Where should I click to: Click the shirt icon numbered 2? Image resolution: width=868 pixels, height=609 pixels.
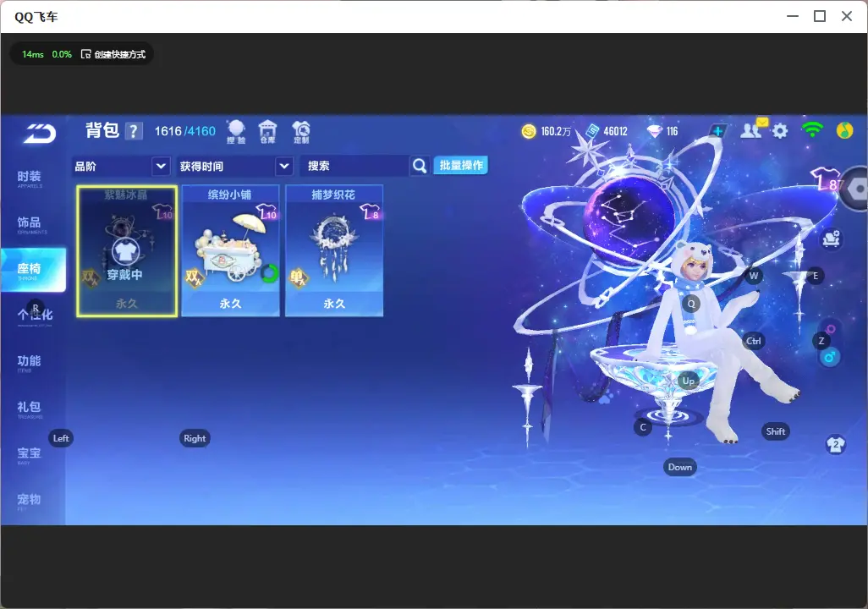pyautogui.click(x=835, y=445)
